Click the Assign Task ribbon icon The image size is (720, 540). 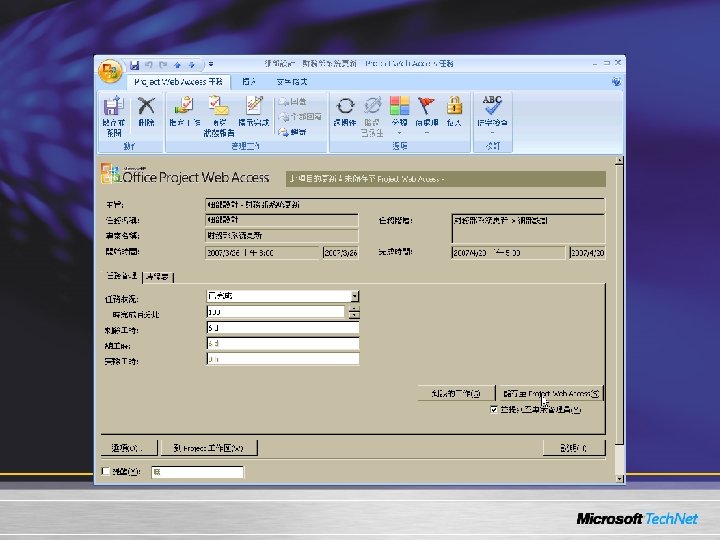tap(185, 111)
